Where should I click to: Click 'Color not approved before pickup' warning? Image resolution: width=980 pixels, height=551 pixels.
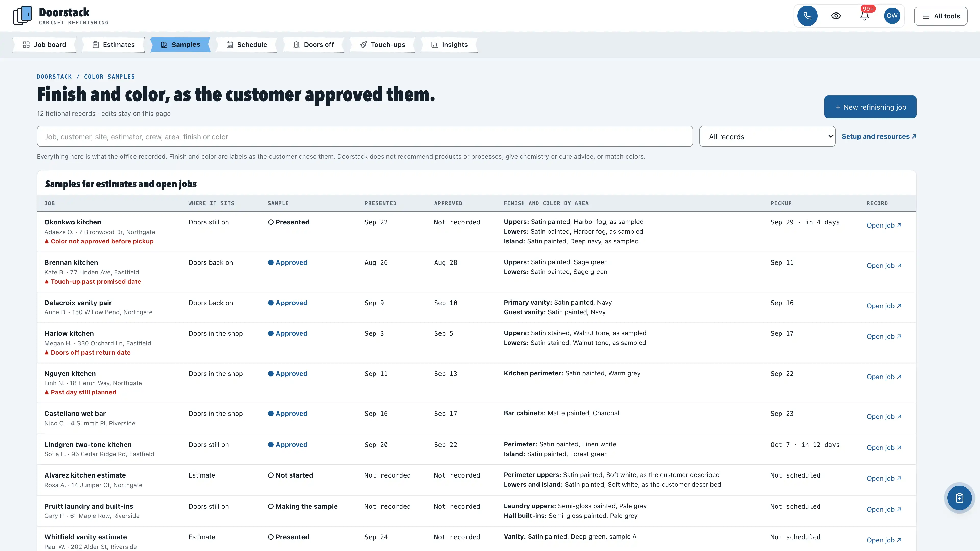pyautogui.click(x=99, y=241)
